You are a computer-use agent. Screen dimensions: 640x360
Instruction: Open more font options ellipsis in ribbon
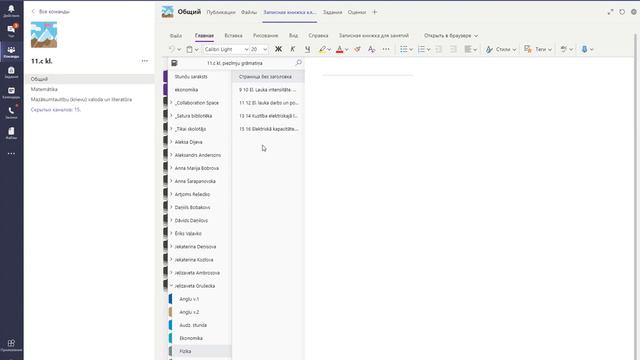coord(386,49)
